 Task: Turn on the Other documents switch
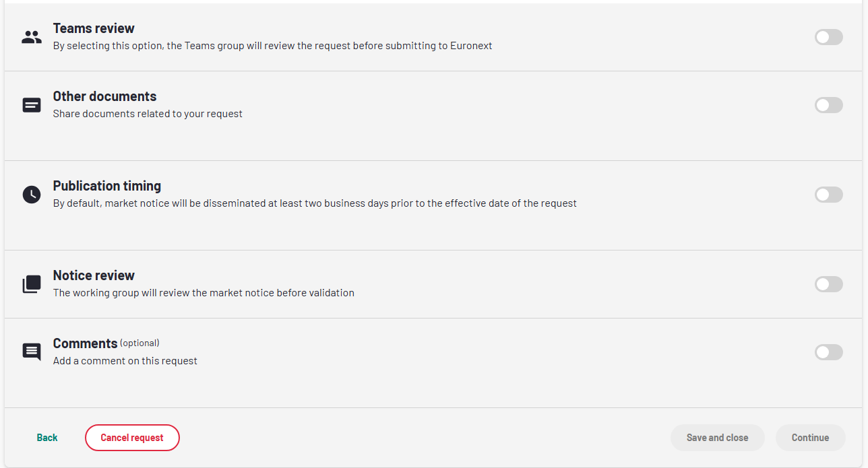828,105
